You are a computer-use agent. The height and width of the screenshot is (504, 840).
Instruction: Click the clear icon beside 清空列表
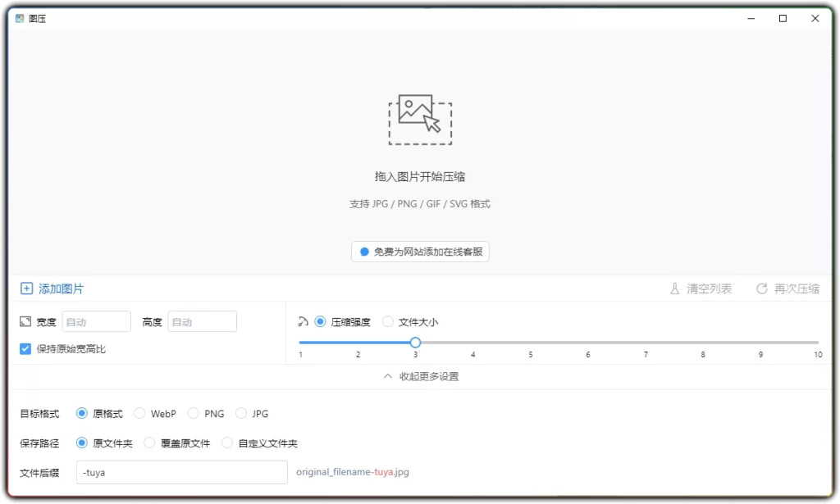coord(673,288)
